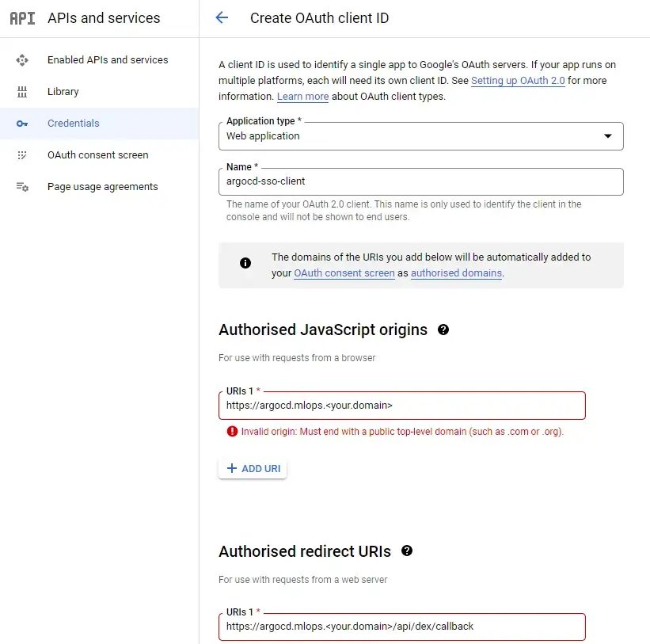
Task: Click the Library sidebar icon
Action: 22,92
